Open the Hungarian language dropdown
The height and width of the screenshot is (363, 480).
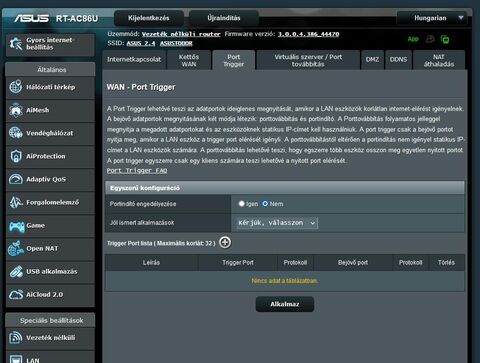click(x=432, y=18)
